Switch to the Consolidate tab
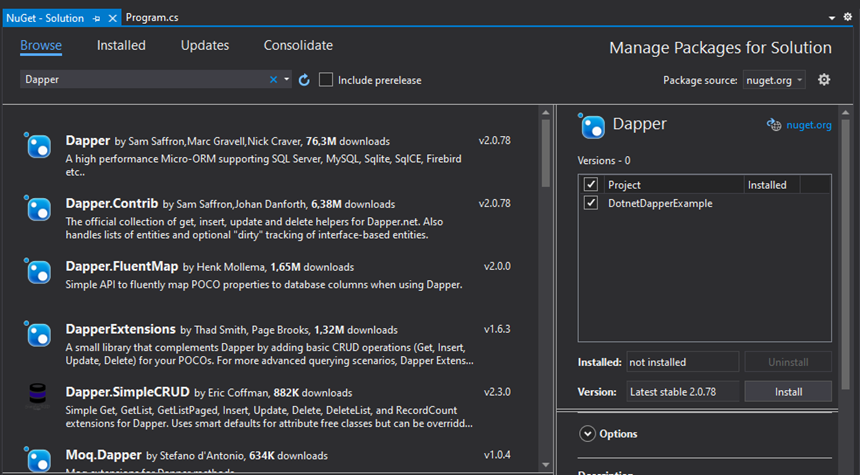 pos(298,46)
